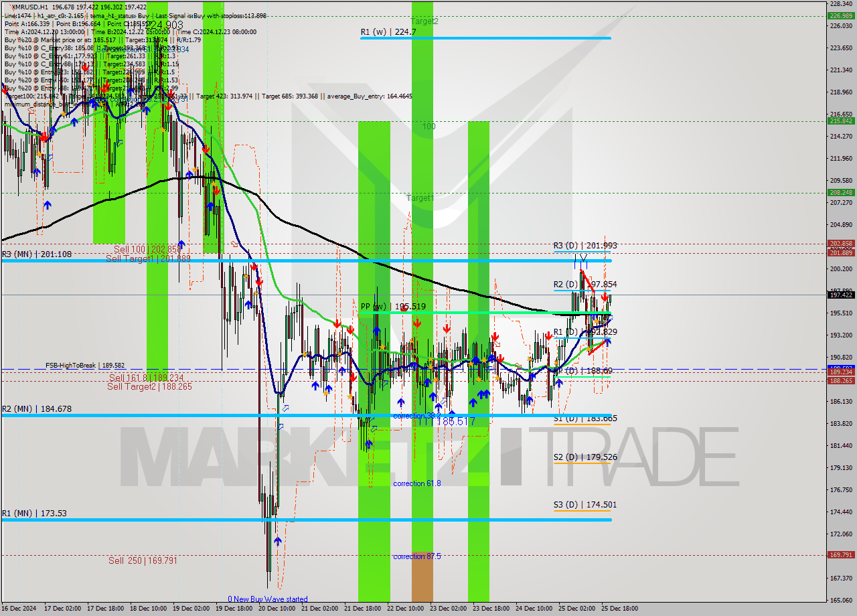
Task: Click the '24 Dec 10:00' time axis label
Action: (534, 609)
